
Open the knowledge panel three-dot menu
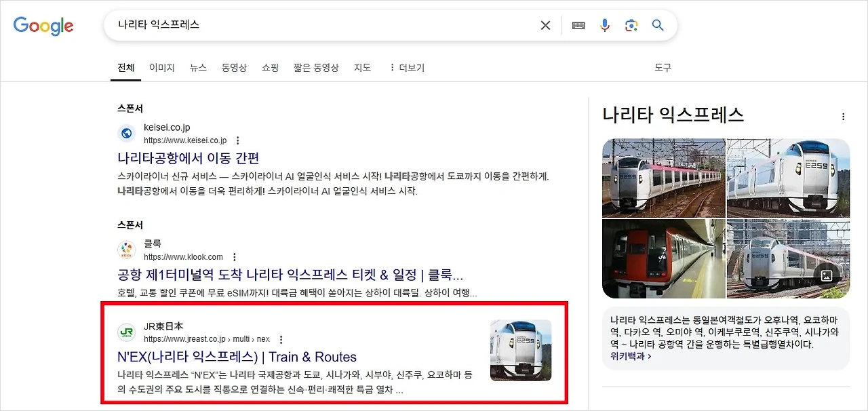[x=843, y=116]
